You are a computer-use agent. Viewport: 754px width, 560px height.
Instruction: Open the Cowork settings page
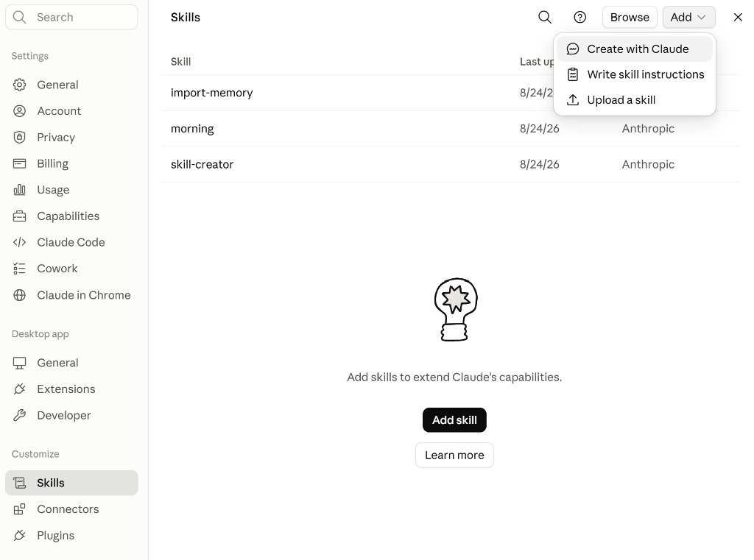tap(71, 269)
